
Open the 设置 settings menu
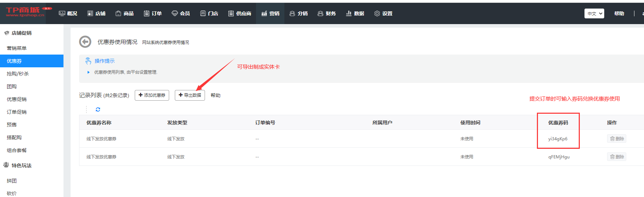383,13
